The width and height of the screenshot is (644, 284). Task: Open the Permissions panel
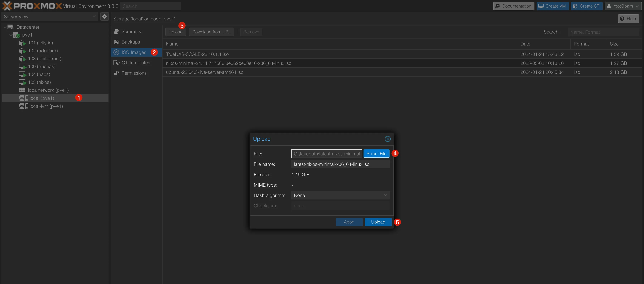coord(137,73)
